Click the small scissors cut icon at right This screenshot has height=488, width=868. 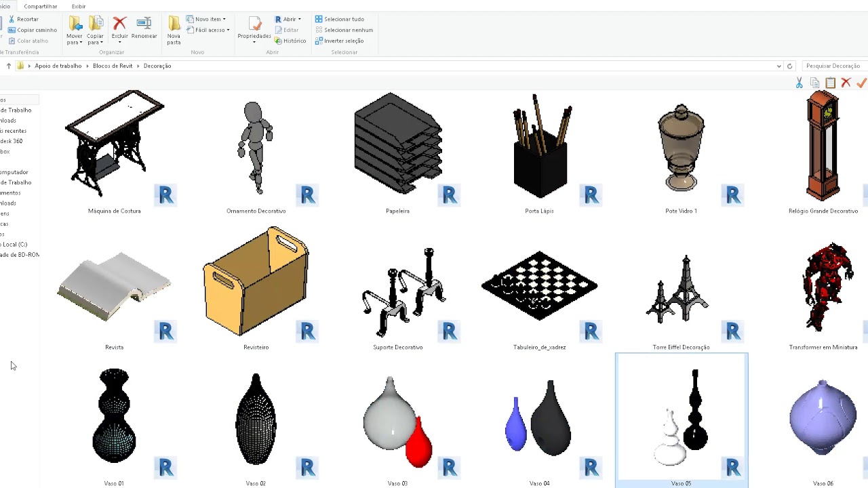click(800, 83)
